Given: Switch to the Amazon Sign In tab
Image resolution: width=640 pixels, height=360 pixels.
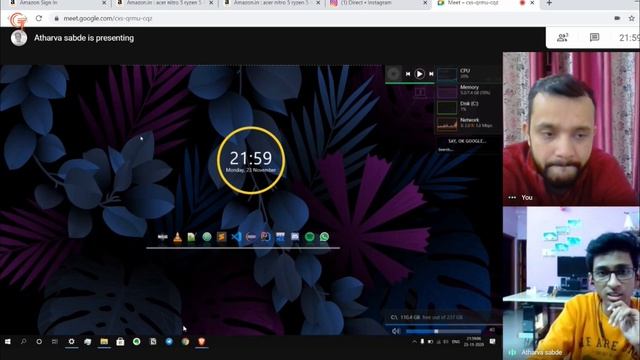Looking at the screenshot, I should (x=57, y=3).
